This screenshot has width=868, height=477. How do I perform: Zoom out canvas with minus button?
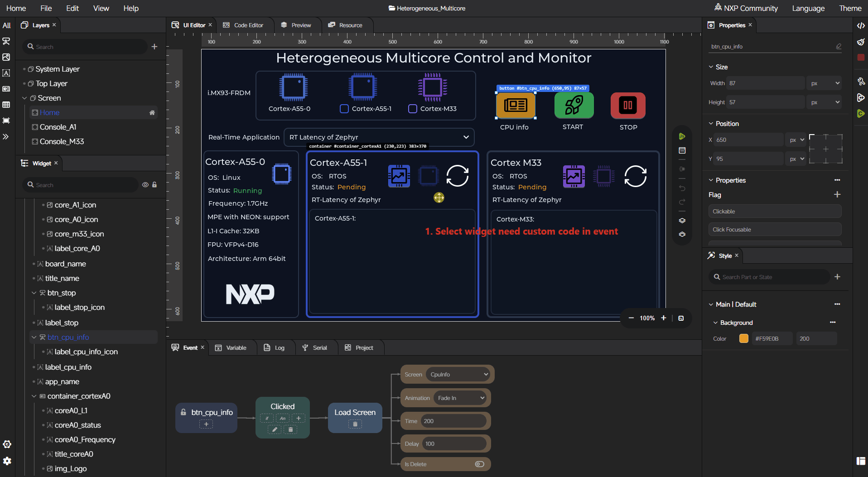[x=631, y=318]
